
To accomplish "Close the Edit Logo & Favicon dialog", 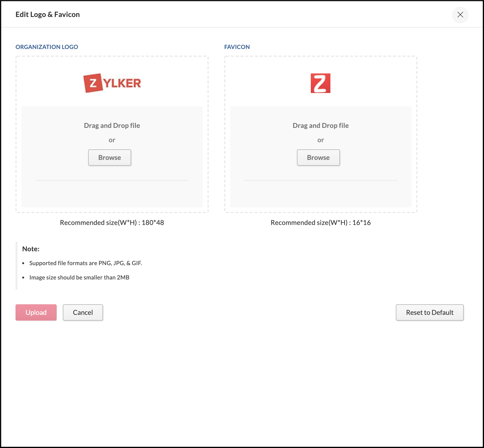I will [460, 15].
